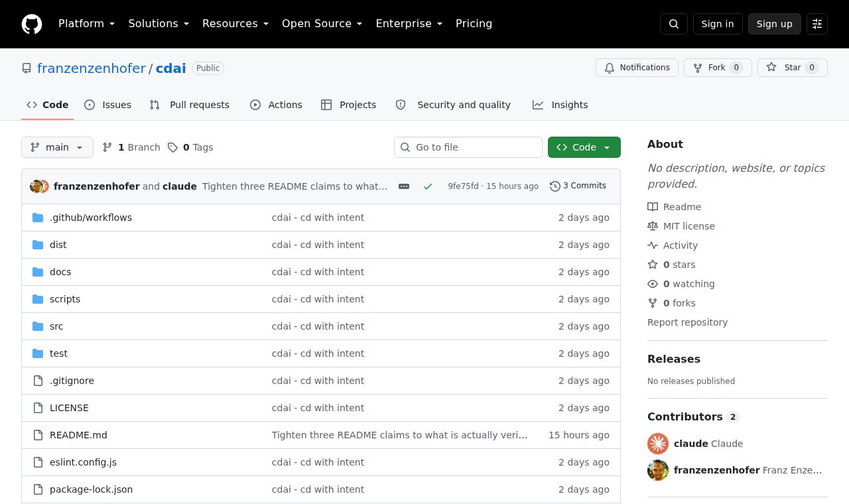This screenshot has width=849, height=504.
Task: Open the .github/workflows folder
Action: coord(91,218)
